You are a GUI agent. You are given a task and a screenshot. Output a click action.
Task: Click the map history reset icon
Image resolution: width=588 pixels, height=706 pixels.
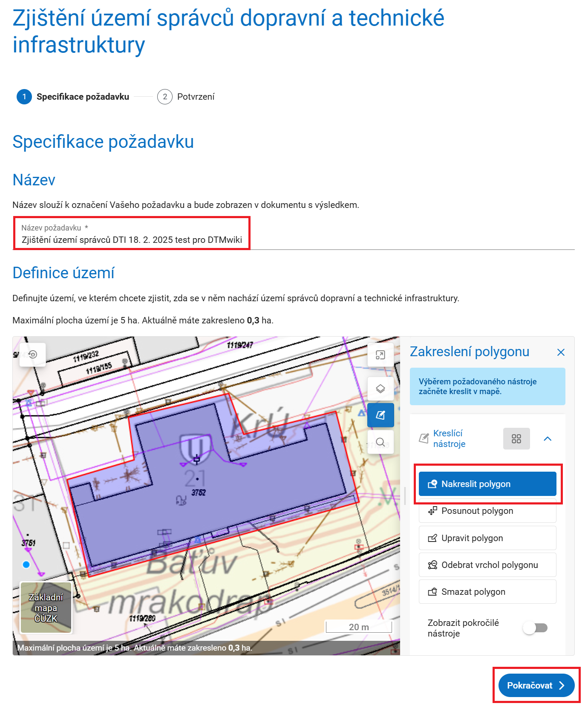pos(33,354)
